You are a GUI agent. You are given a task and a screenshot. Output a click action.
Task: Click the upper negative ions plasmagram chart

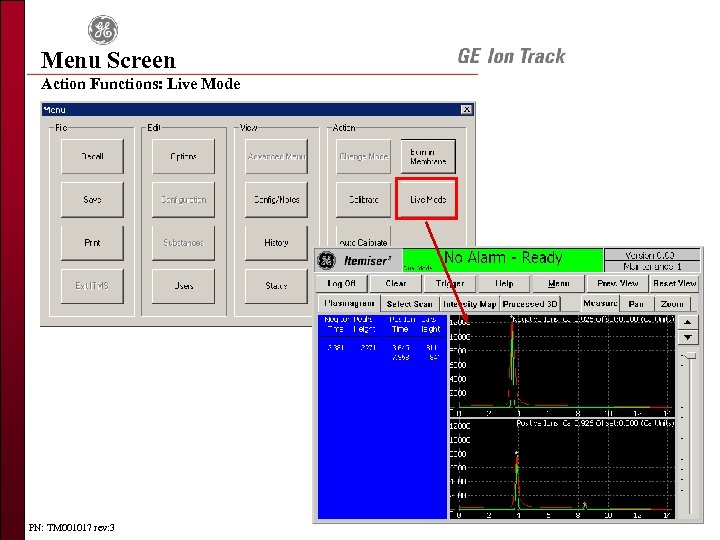[562, 366]
